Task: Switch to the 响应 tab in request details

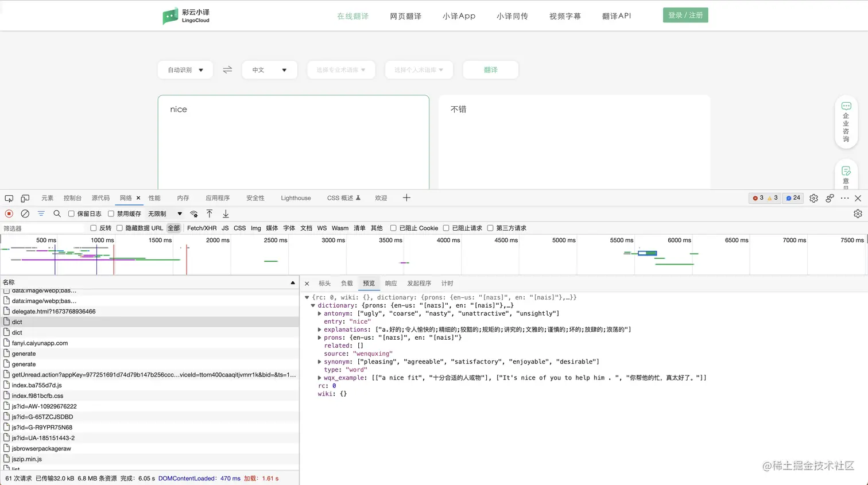Action: [x=391, y=284]
